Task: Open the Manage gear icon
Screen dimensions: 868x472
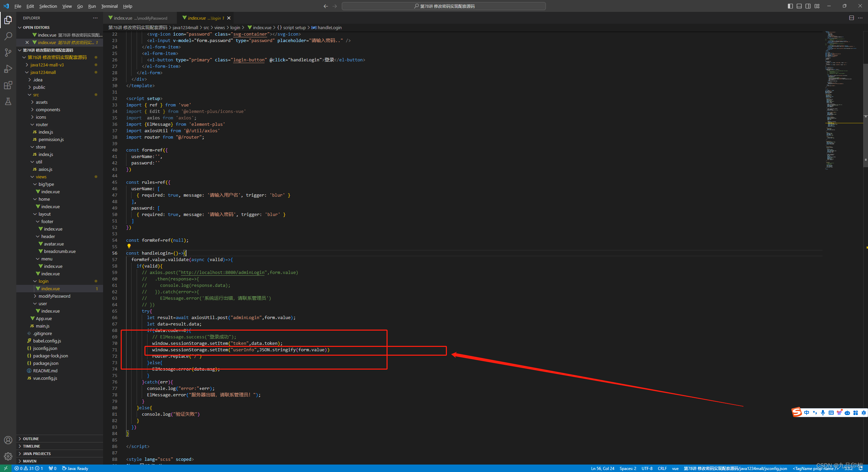Action: [8, 456]
